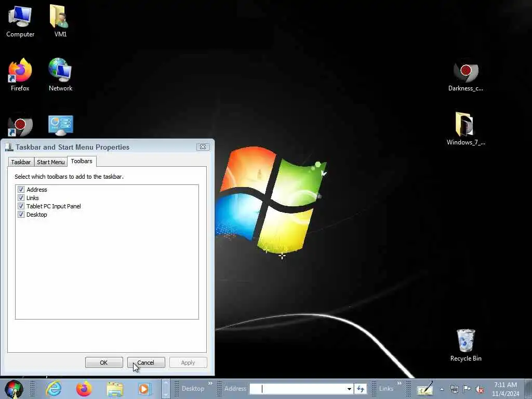This screenshot has height=399, width=532.
Task: Open Windows Explorer from the taskbar
Action: click(115, 389)
